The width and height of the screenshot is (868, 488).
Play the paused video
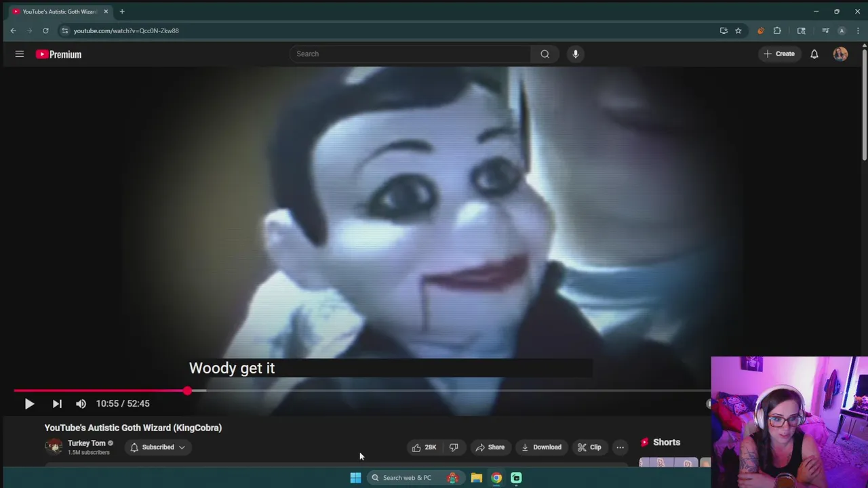pyautogui.click(x=29, y=404)
